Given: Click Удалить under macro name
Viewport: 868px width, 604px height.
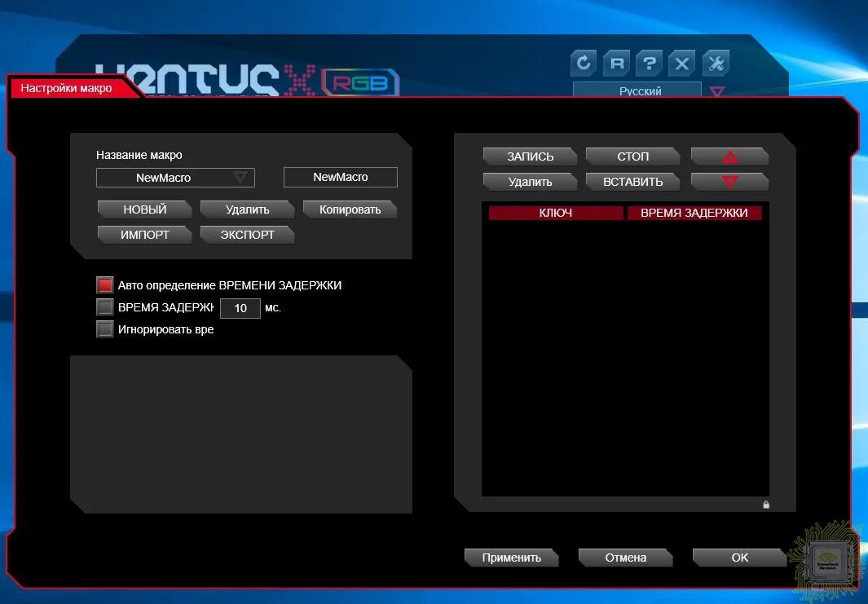Looking at the screenshot, I should click(x=247, y=209).
